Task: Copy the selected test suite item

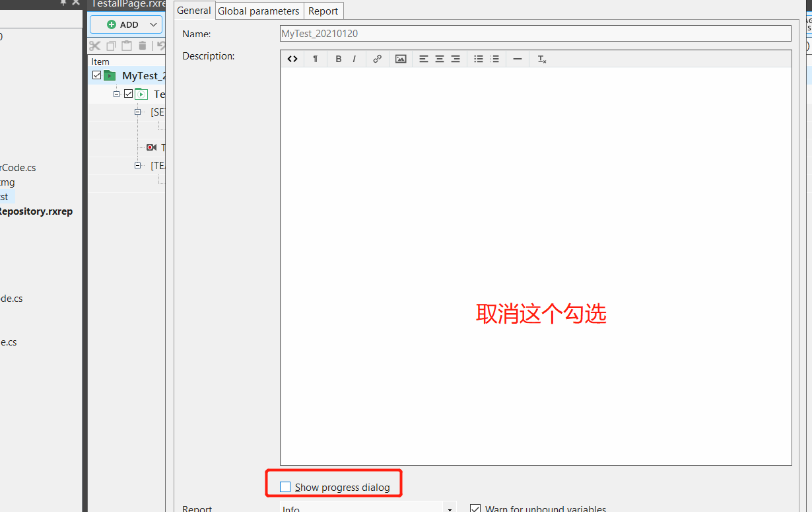Action: pos(111,46)
